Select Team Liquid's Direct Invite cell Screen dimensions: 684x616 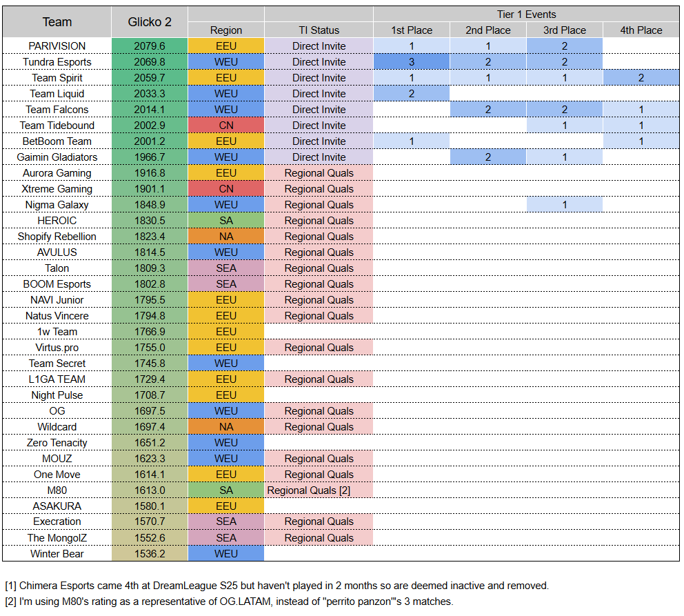(x=319, y=94)
